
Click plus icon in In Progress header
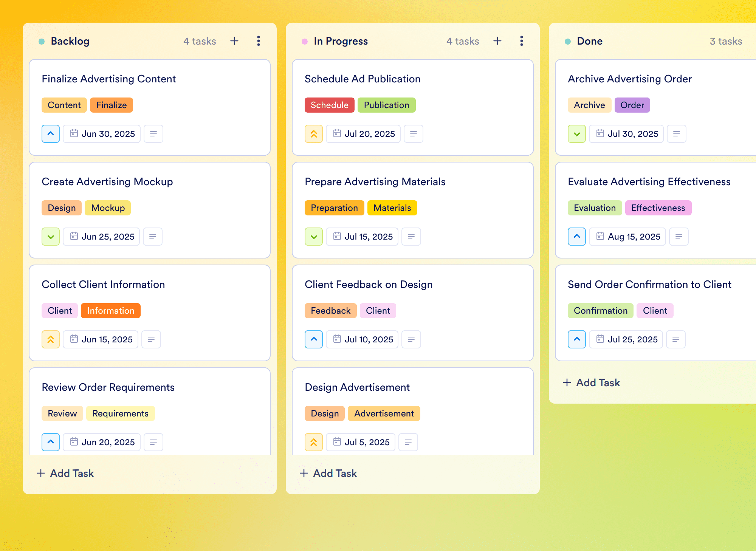click(497, 41)
